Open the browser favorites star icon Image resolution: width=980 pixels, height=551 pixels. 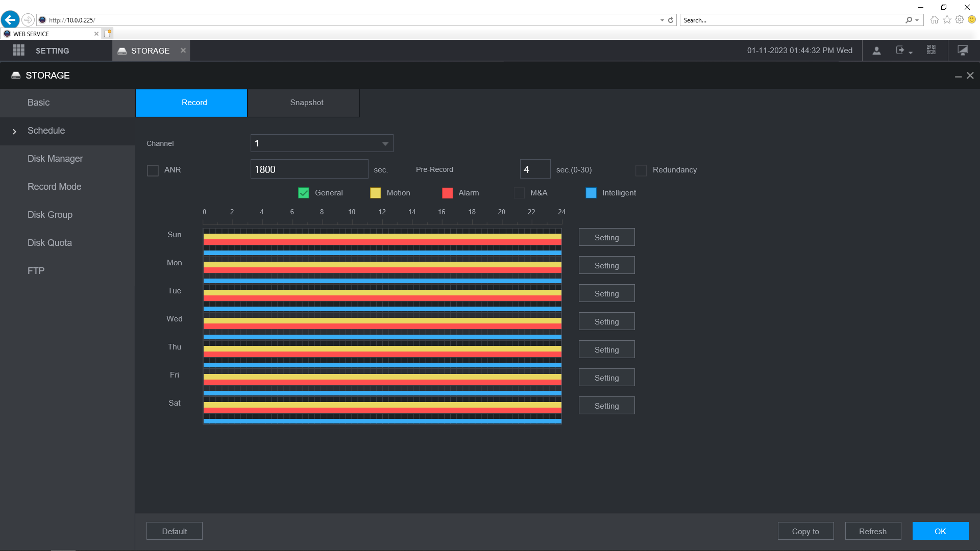click(x=947, y=20)
